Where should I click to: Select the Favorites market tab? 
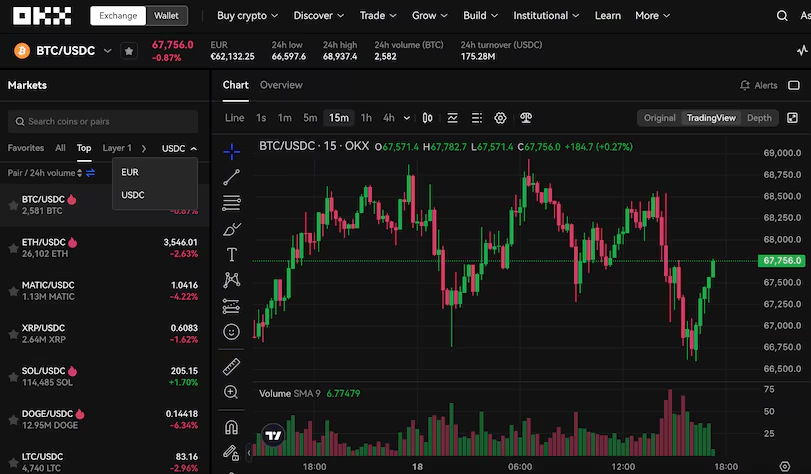point(26,148)
